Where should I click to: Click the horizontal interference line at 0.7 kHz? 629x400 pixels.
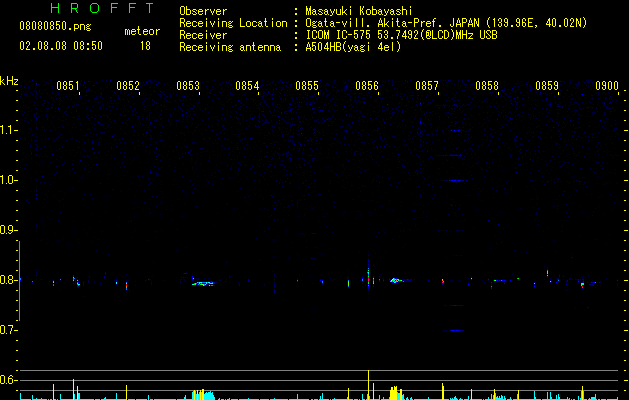pos(454,330)
